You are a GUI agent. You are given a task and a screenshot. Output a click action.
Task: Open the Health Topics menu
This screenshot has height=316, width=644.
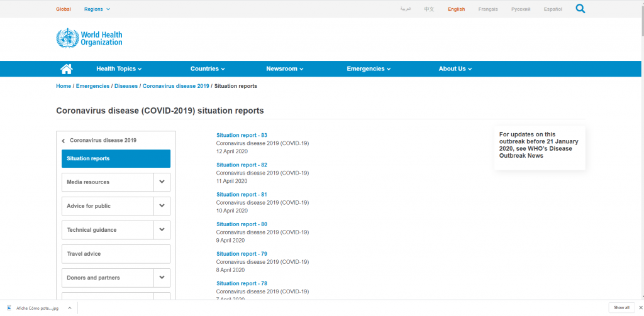pos(119,69)
